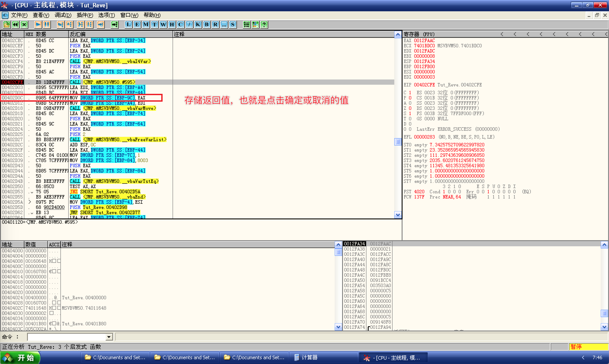Open the Breakpoints window (B)
The width and height of the screenshot is (609, 364).
[207, 25]
